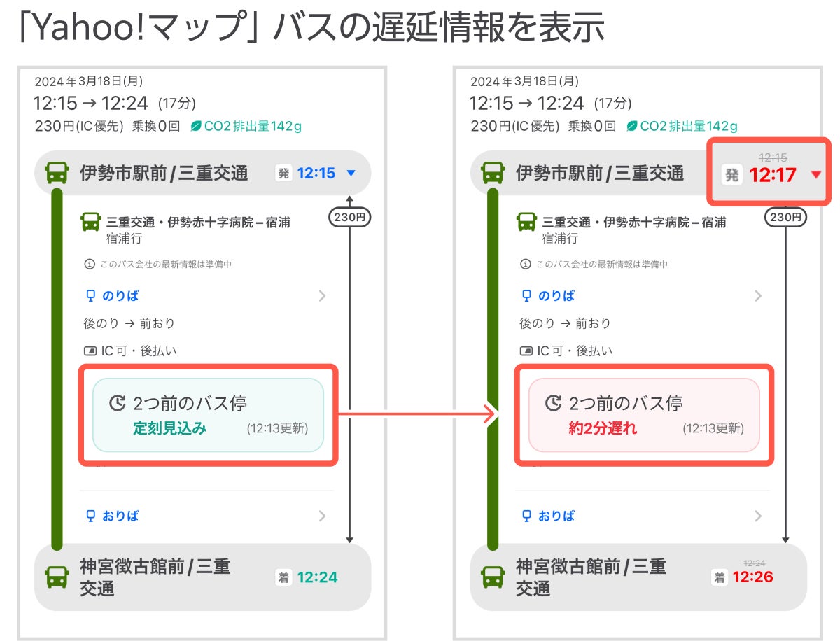Image resolution: width=840 pixels, height=641 pixels.
Task: Click 後のり → 前おり text in right panel
Action: pos(565,324)
